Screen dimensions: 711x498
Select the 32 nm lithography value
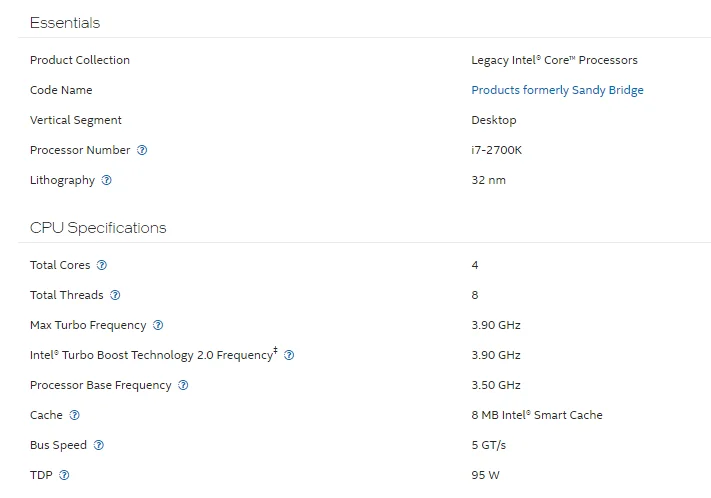(x=489, y=180)
